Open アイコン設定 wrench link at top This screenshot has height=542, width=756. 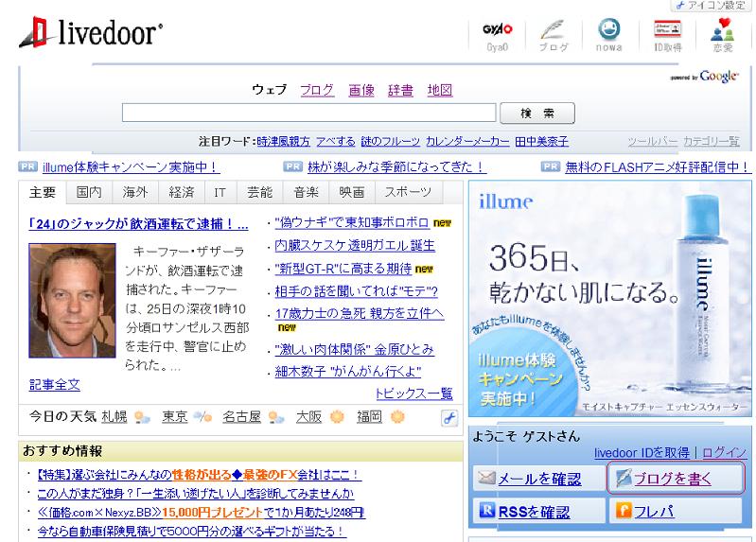[x=711, y=6]
